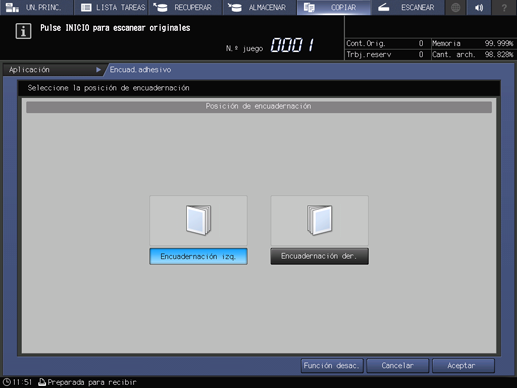Open the RECUPERAR tab
This screenshot has height=388, width=517.
[x=185, y=7]
